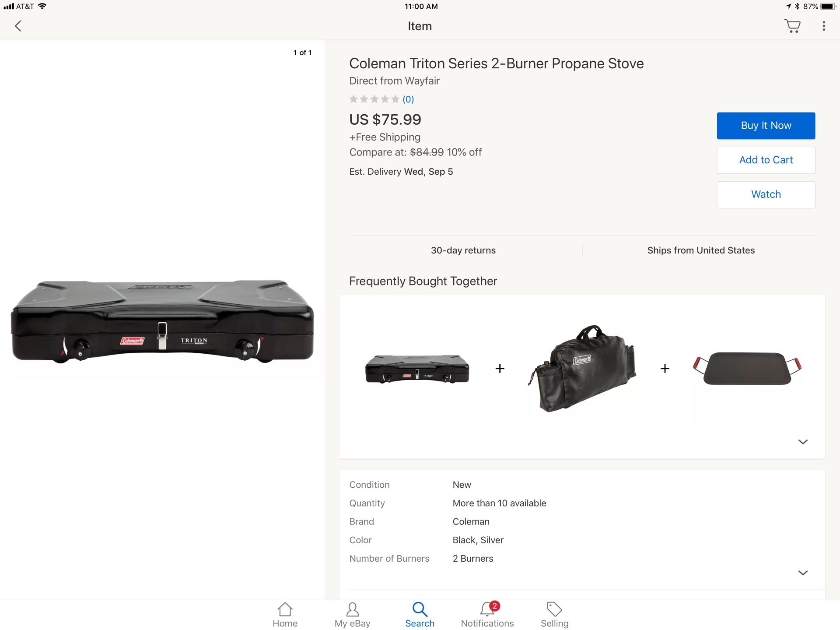The image size is (840, 630).
Task: Open Notifications bell with badge
Action: (487, 615)
